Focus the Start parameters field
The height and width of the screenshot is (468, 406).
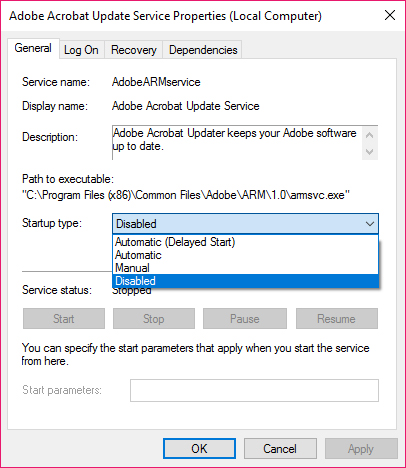(x=254, y=390)
